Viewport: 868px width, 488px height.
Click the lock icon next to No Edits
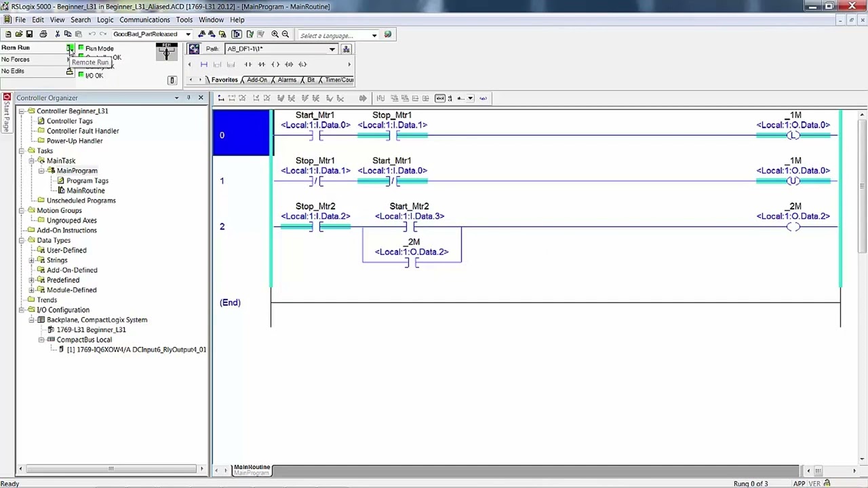tap(69, 71)
